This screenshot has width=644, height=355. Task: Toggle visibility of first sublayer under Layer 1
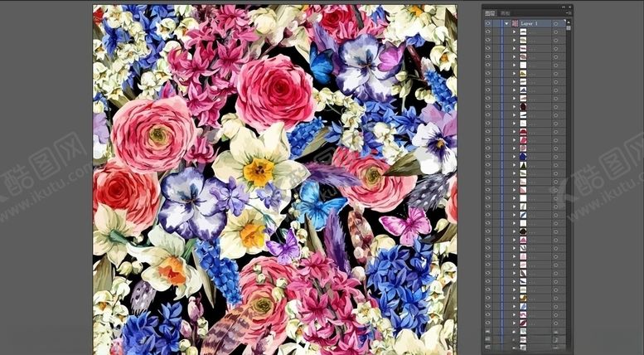pyautogui.click(x=488, y=32)
